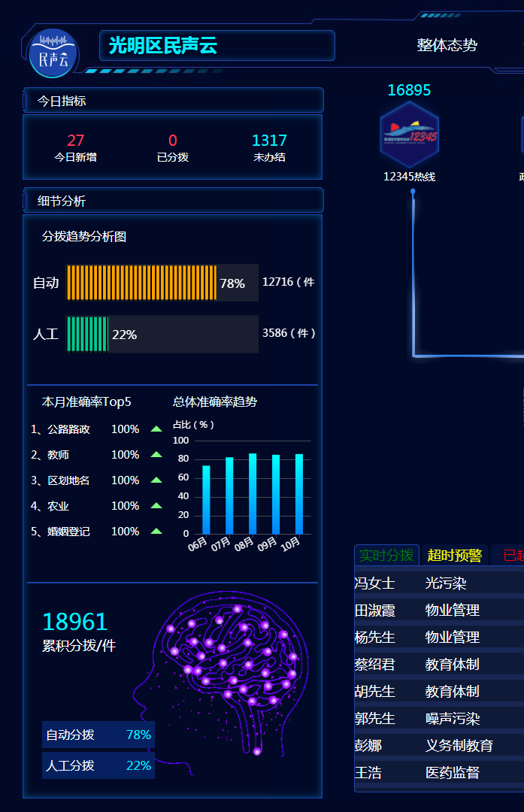
Task: Click the 已分拨 count of 0
Action: coord(173,141)
